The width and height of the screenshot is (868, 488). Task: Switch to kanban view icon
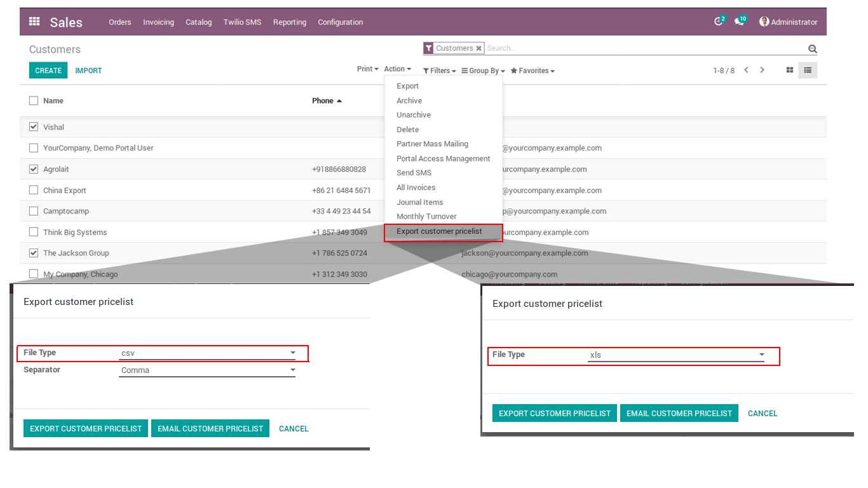pyautogui.click(x=790, y=71)
